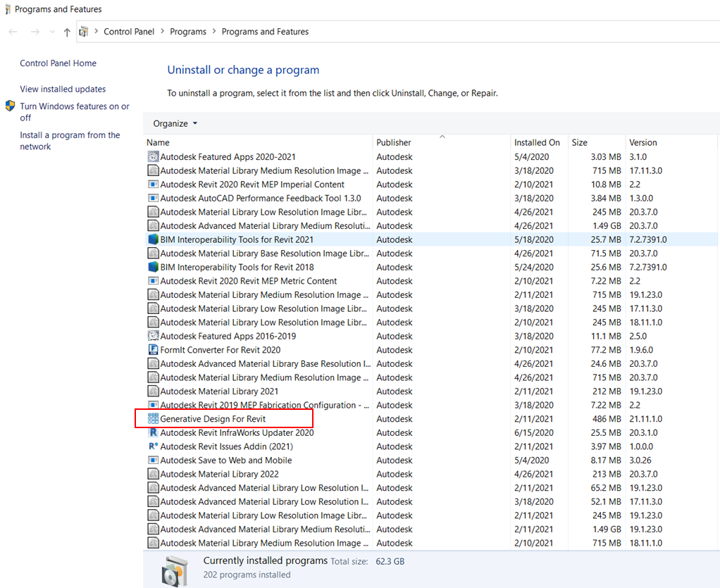Select Autodesk Revit Issues Addin (2021) name
720x588 pixels.
(226, 446)
